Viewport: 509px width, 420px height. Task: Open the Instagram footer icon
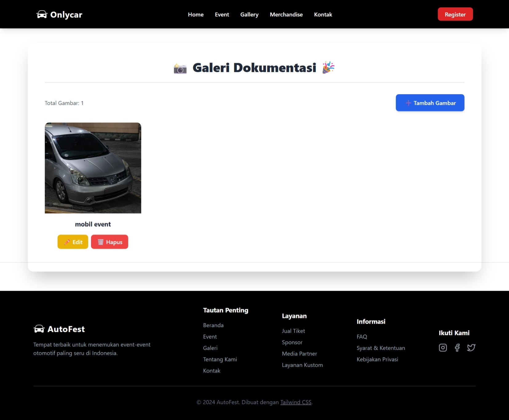tap(443, 348)
